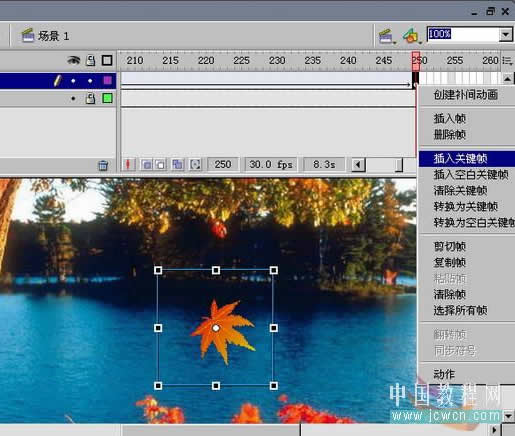Select 创建补间动画 from the context menu
This screenshot has height=436, width=515.
pos(466,95)
